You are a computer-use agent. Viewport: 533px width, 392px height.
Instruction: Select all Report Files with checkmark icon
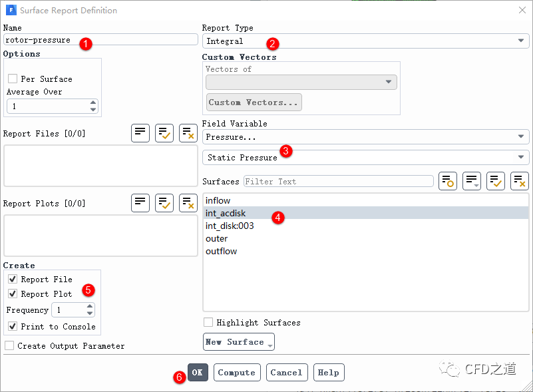point(164,133)
